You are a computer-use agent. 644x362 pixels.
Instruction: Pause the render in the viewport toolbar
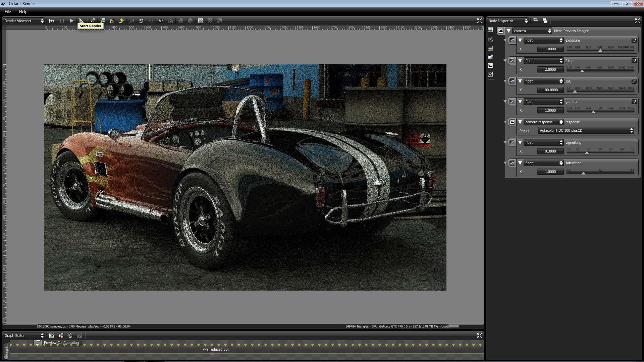(x=62, y=21)
